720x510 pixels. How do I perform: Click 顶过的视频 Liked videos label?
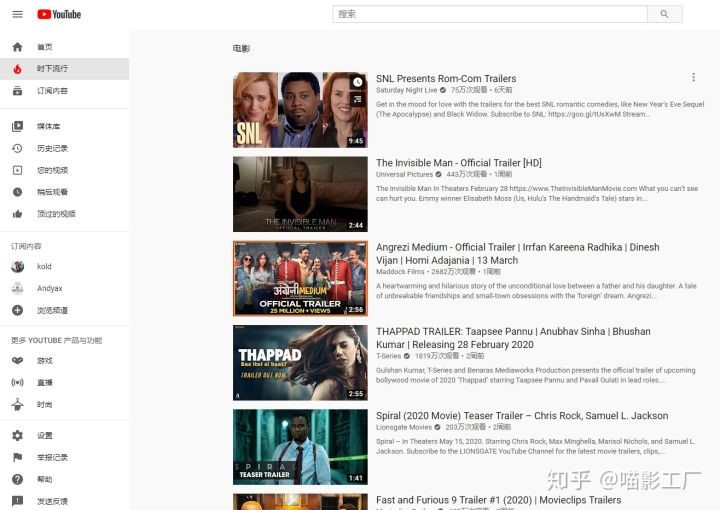56,214
